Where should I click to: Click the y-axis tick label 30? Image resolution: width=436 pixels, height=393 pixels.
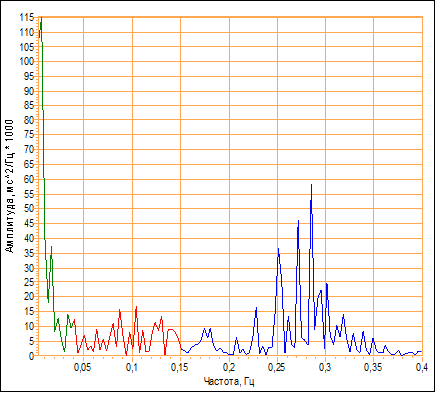[29, 268]
